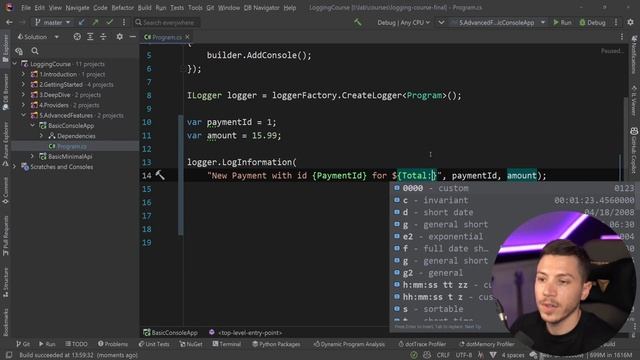Viewport: 640px width, 360px height.
Task: Open the Debug | Any CPU configuration dropdown
Action: tap(403, 22)
